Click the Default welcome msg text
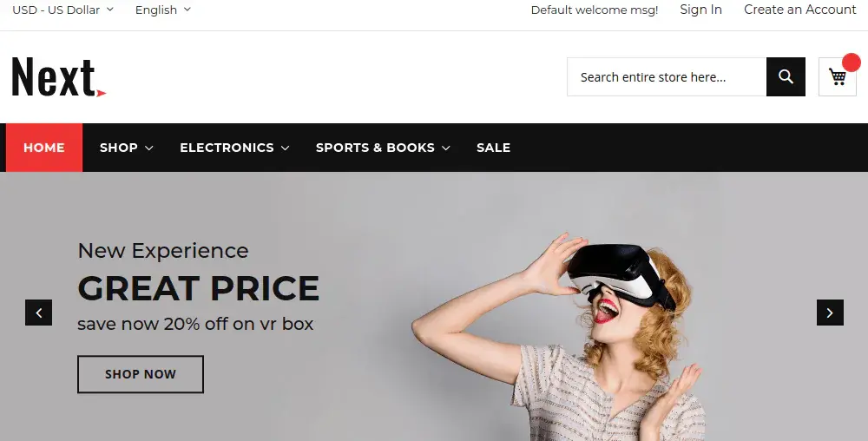 pyautogui.click(x=595, y=10)
